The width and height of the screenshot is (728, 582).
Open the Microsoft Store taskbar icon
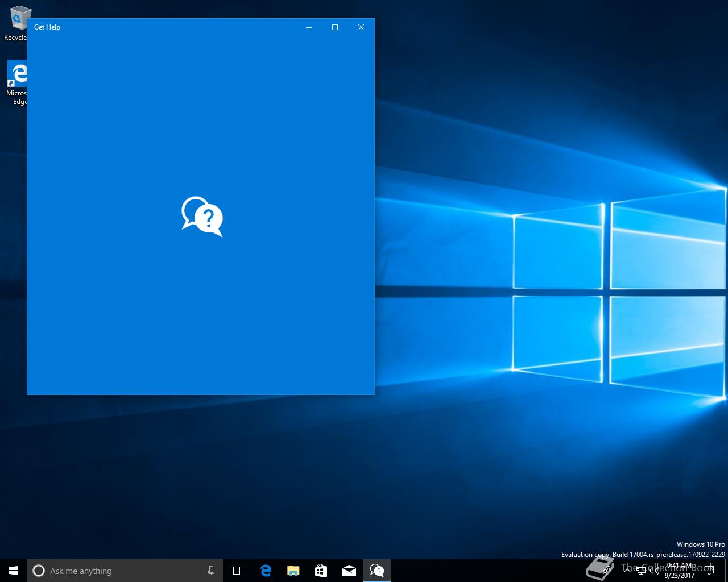click(x=321, y=571)
